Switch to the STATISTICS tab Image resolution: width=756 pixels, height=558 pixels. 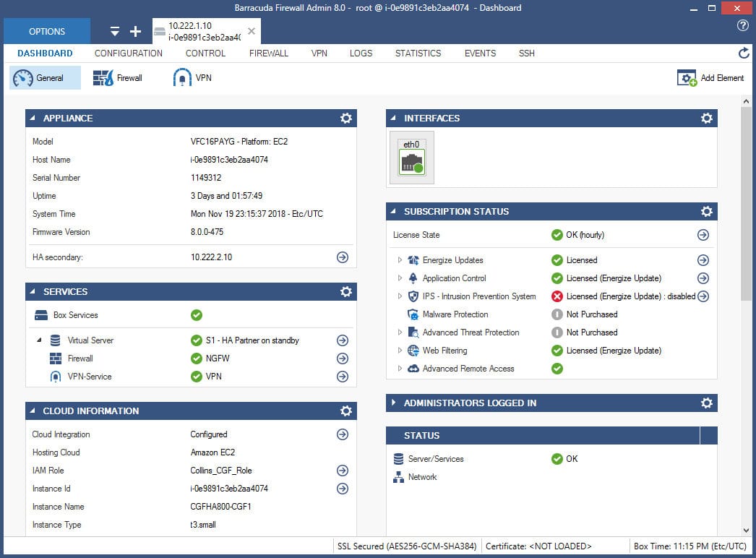(418, 53)
